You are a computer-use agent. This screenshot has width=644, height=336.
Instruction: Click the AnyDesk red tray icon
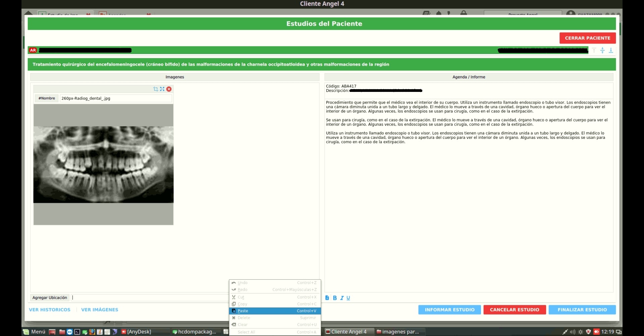pyautogui.click(x=596, y=332)
